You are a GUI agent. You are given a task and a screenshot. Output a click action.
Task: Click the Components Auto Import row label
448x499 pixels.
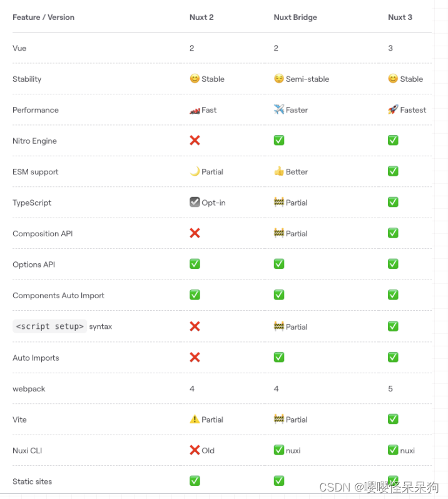pyautogui.click(x=58, y=295)
